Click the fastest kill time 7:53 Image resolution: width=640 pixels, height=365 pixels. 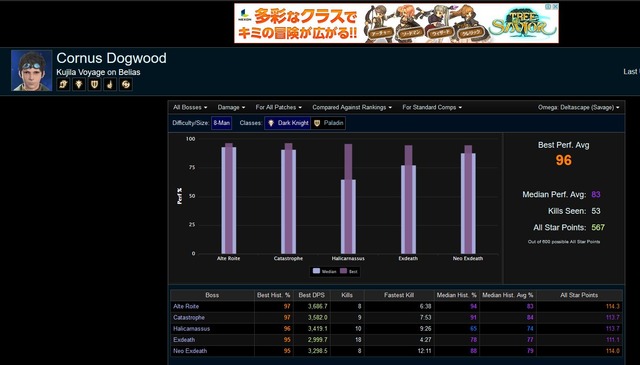(x=425, y=317)
